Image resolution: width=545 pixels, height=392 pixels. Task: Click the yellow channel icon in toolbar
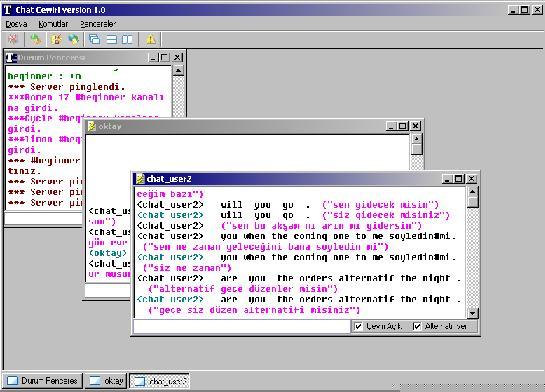click(x=56, y=39)
